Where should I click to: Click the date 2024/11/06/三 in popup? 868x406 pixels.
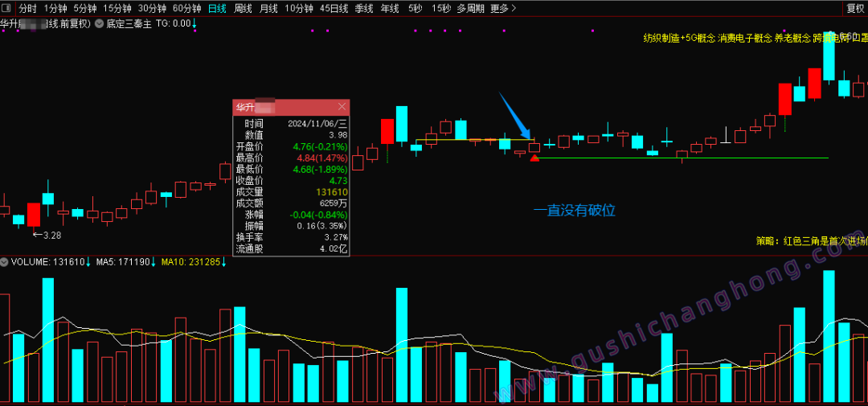317,124
